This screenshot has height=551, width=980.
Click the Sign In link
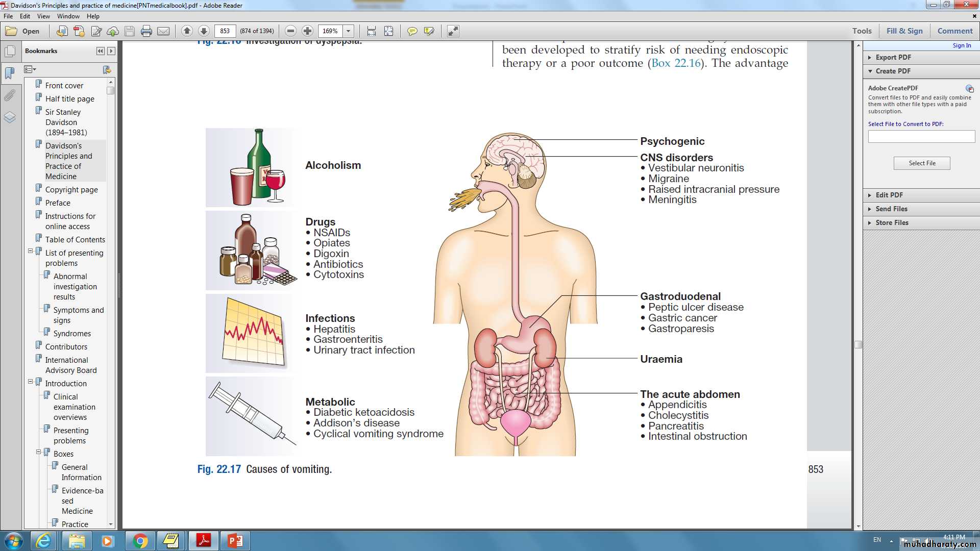point(962,45)
